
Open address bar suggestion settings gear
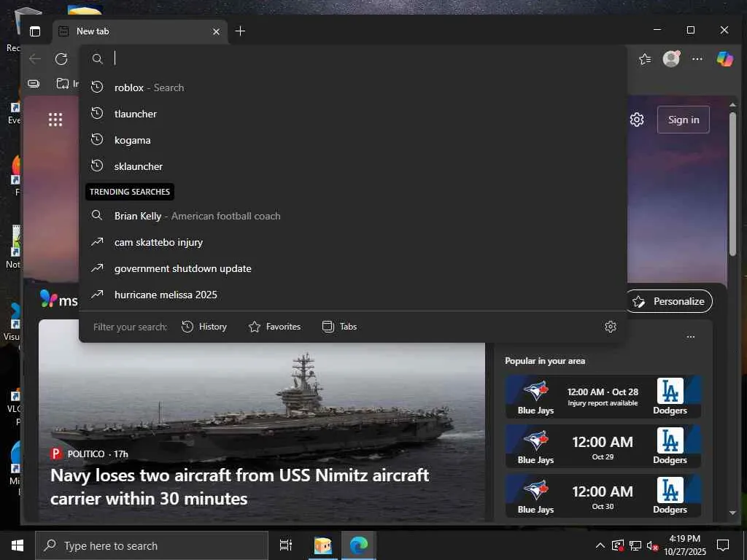coord(611,327)
